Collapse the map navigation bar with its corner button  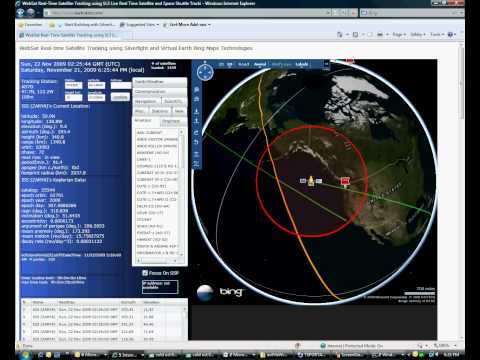[x=327, y=64]
